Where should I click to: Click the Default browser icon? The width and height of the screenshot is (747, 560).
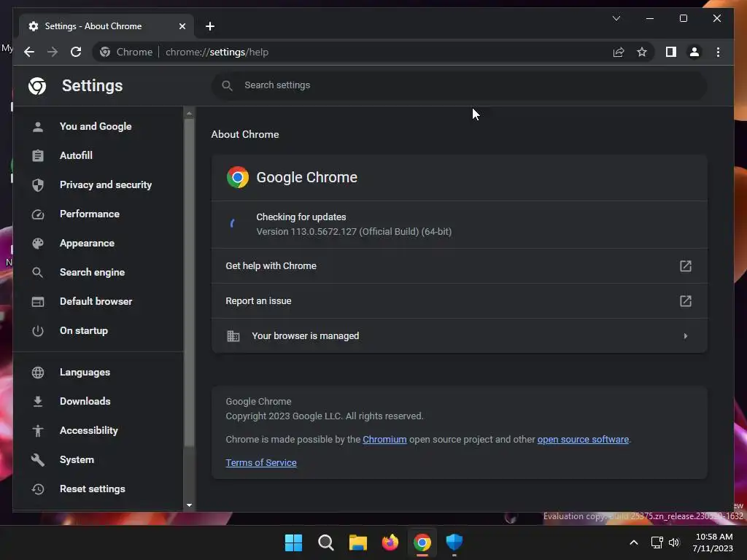[38, 301]
